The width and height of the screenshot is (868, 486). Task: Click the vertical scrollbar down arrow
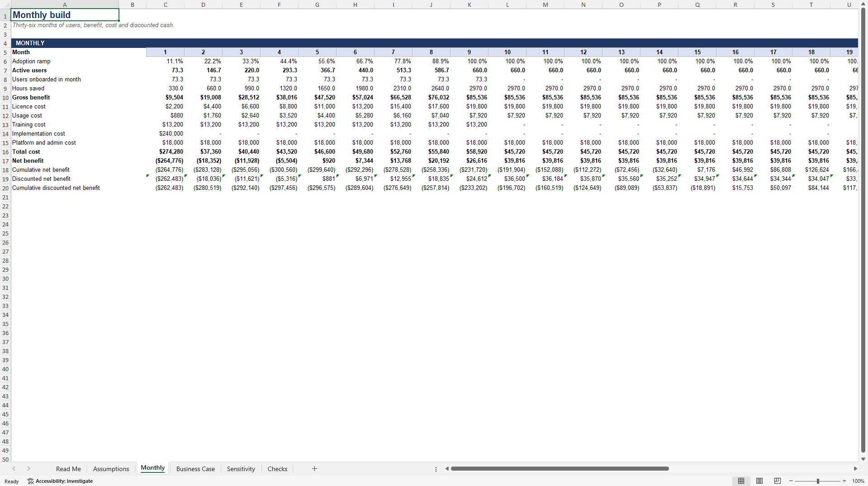pos(863,459)
